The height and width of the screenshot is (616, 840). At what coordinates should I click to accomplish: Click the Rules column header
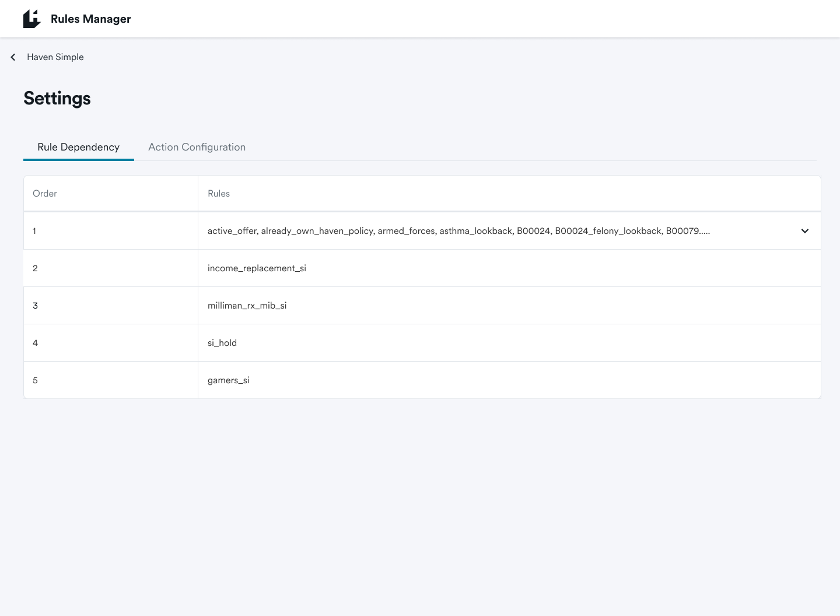coord(219,194)
